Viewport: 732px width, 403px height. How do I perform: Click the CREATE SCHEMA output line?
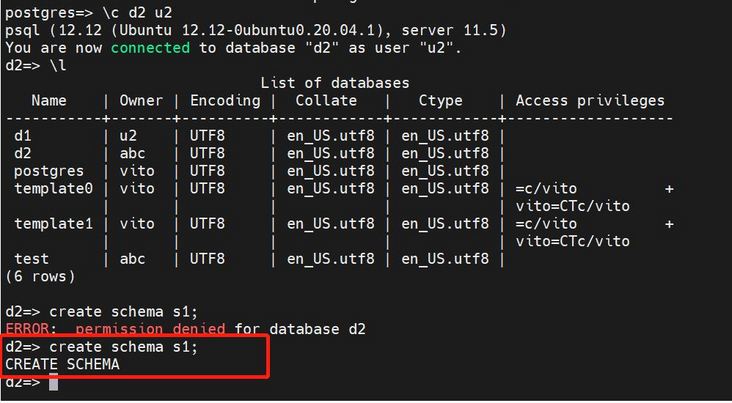(62, 365)
